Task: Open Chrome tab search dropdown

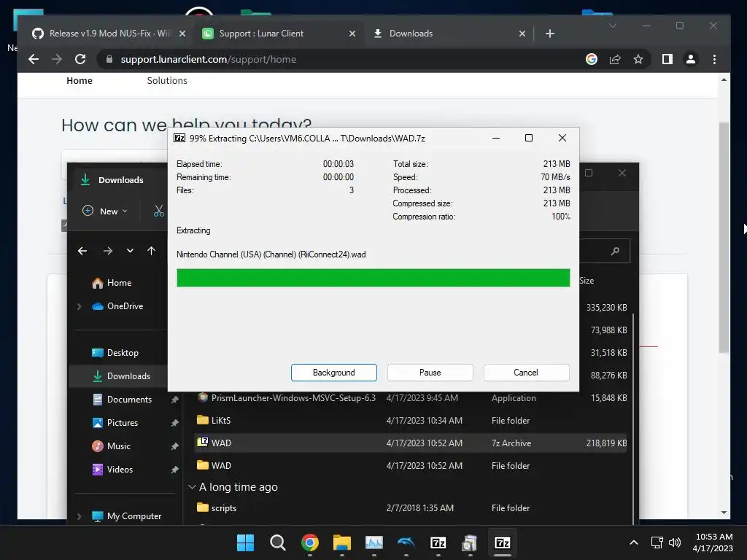Action: (613, 26)
